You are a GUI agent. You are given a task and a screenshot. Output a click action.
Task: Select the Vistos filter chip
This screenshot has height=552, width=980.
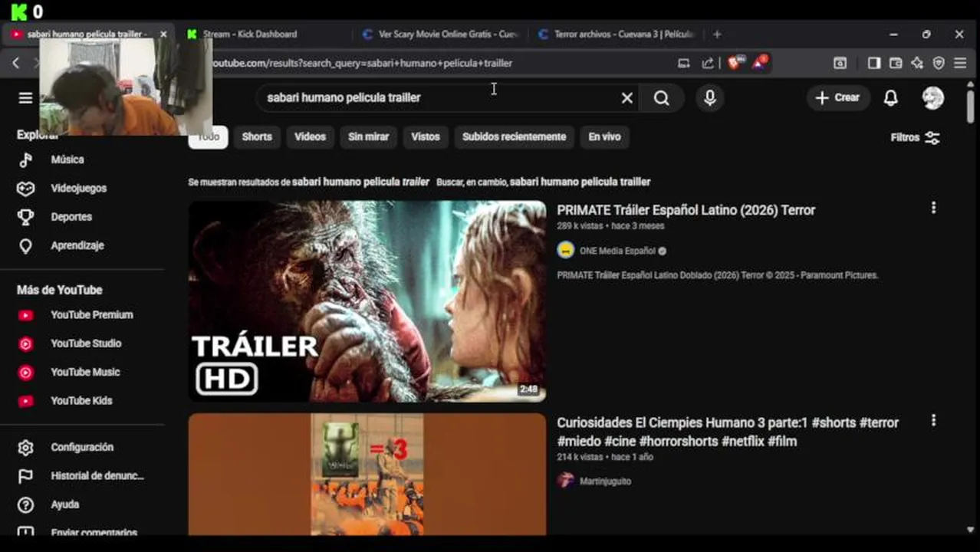[x=425, y=136]
